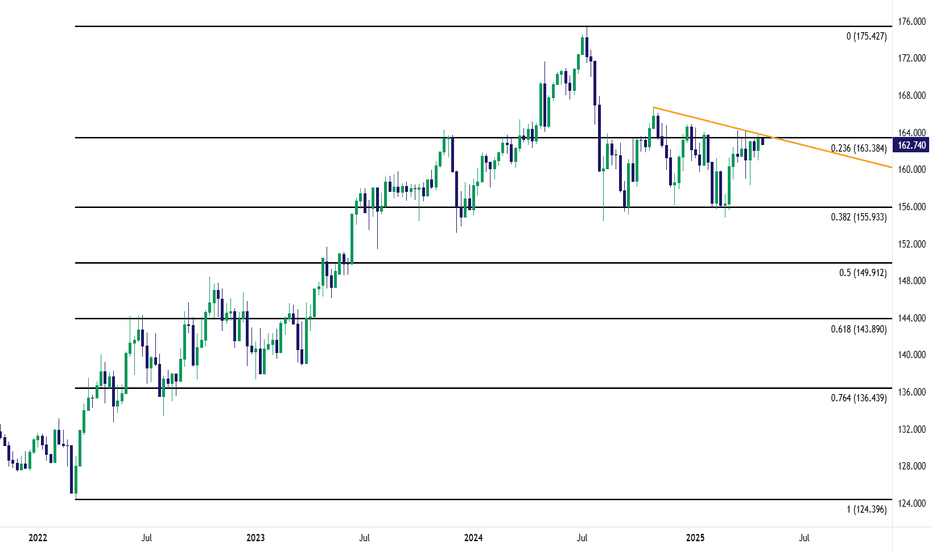Click the 128.000 price axis tick

[912, 466]
